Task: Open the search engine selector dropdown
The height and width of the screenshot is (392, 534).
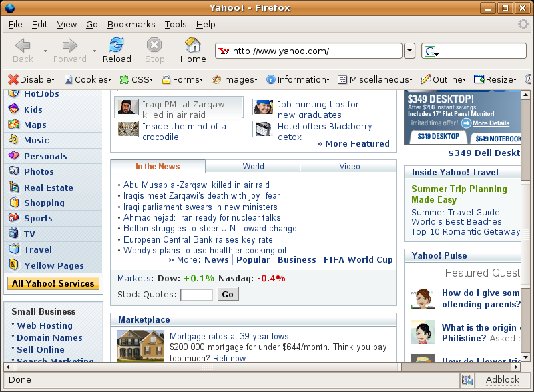Action: pos(431,51)
